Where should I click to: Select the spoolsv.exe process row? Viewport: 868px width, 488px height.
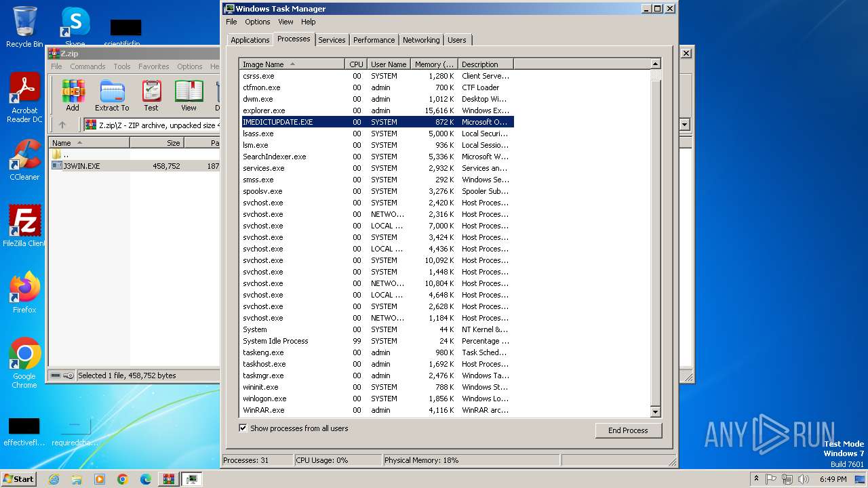point(377,191)
